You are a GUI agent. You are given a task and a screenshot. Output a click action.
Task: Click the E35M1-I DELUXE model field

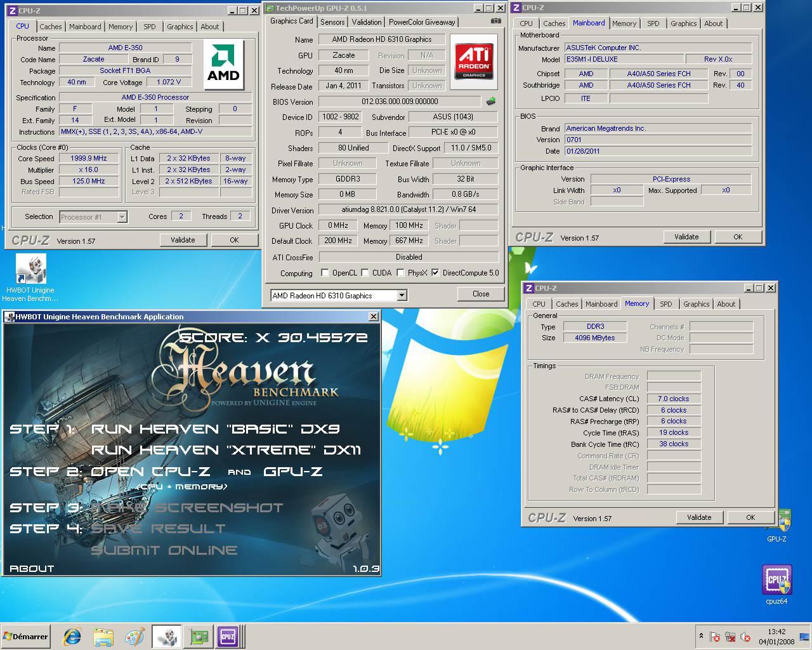point(625,59)
